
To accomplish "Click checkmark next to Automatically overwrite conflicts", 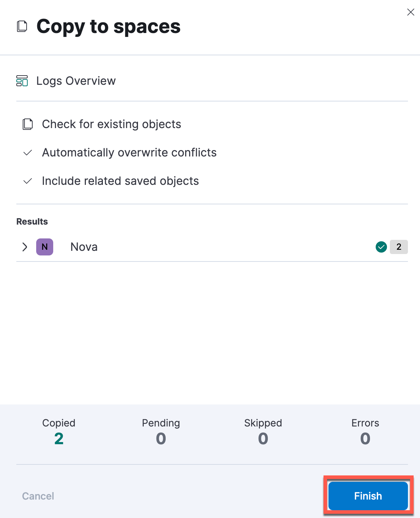I will coord(28,153).
